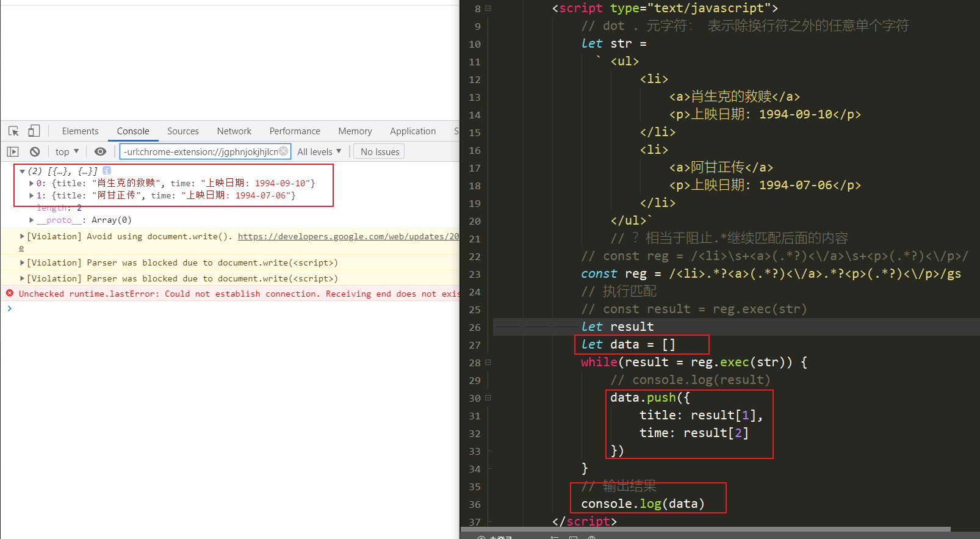The height and width of the screenshot is (539, 980).
Task: Clear the console with the ban icon
Action: click(35, 151)
